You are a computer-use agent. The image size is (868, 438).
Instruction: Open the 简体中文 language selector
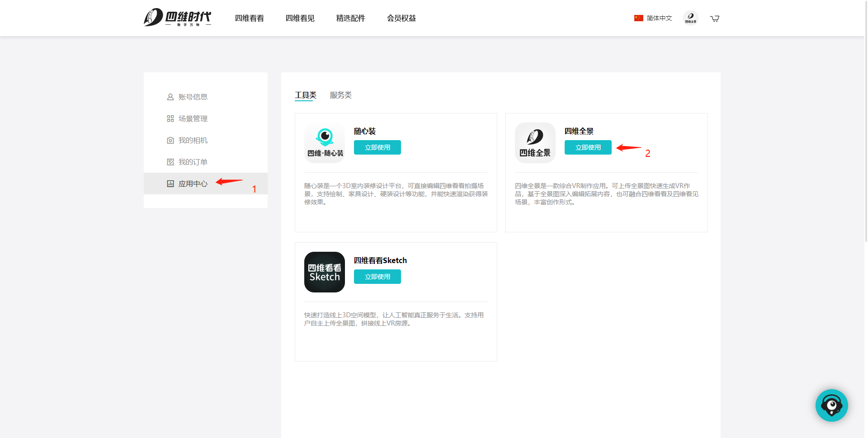pos(659,18)
